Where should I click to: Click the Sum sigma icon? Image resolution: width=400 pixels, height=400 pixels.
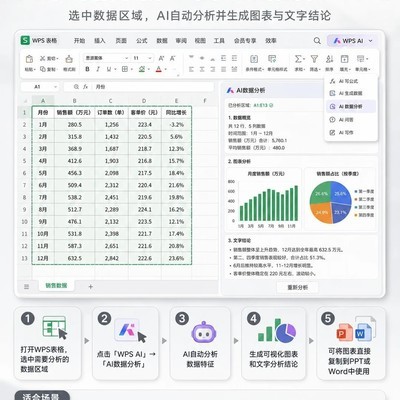(x=298, y=59)
